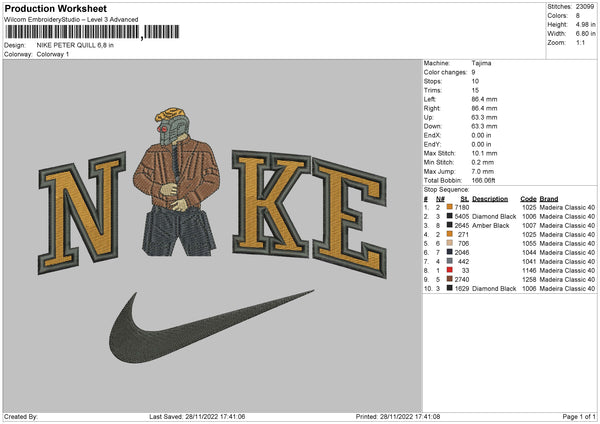Click the swatch beside 2645 Amber Black
Viewport: 600px width, 424px height.
click(x=450, y=225)
